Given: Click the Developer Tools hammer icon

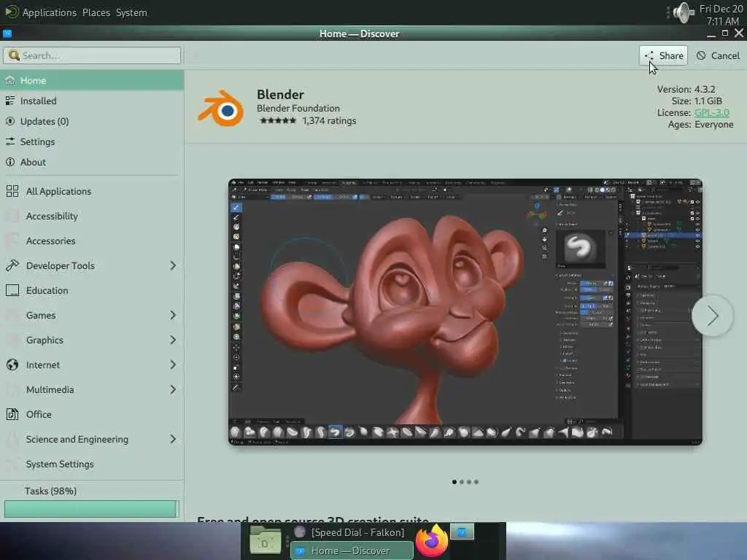Looking at the screenshot, I should click(12, 265).
